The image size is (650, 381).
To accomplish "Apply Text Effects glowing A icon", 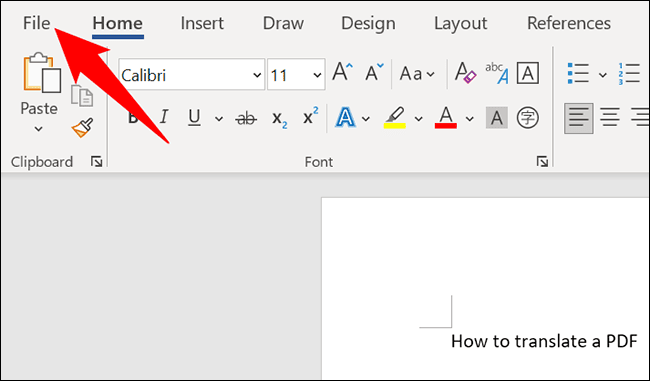I will coord(345,117).
